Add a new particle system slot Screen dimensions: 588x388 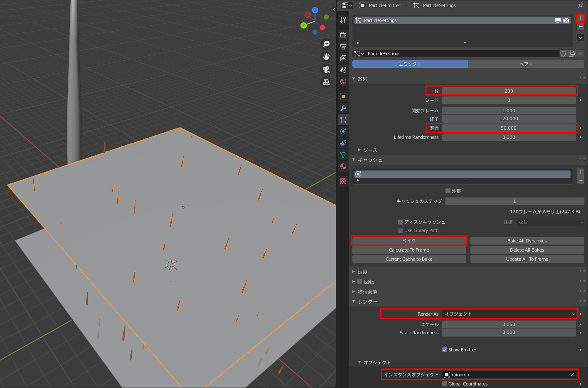[x=581, y=18]
